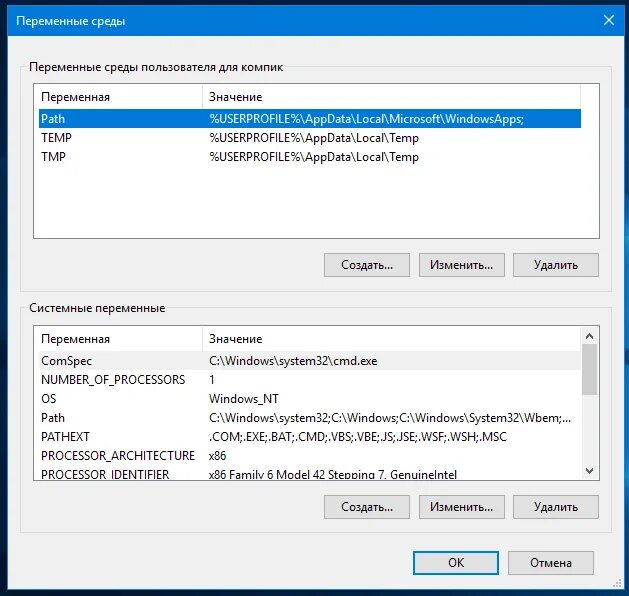The width and height of the screenshot is (629, 596).
Task: Click Удалить under user variables
Action: pos(556,265)
